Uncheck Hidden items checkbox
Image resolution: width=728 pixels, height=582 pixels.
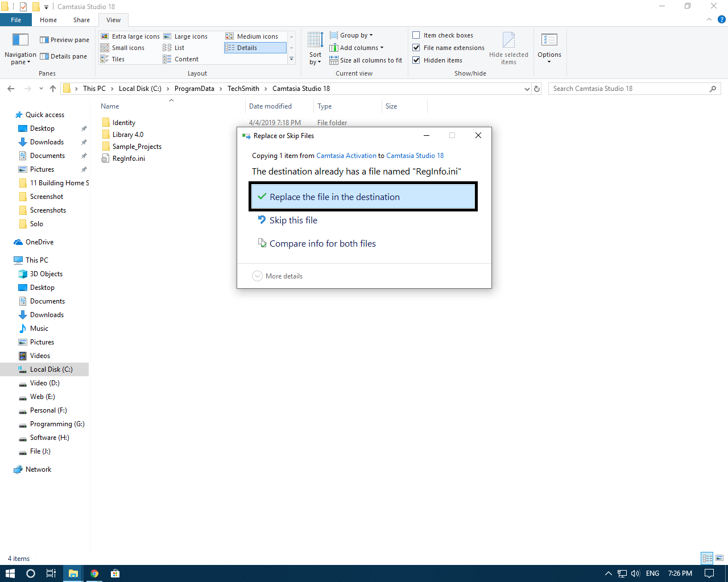coord(416,60)
